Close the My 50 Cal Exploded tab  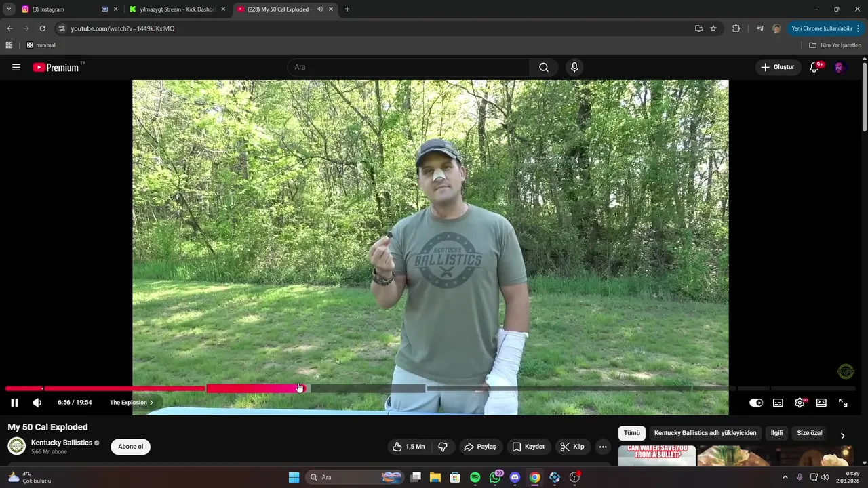[331, 9]
